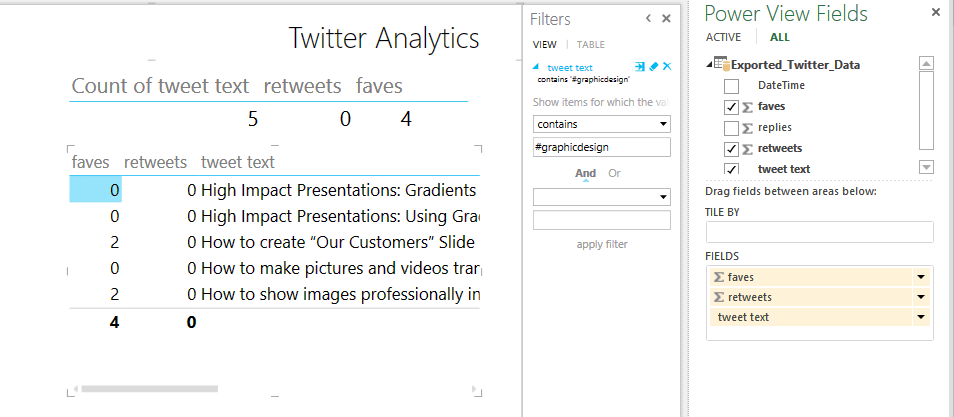The image size is (954, 417).
Task: Switch to the TABLE filters tab
Action: [590, 45]
